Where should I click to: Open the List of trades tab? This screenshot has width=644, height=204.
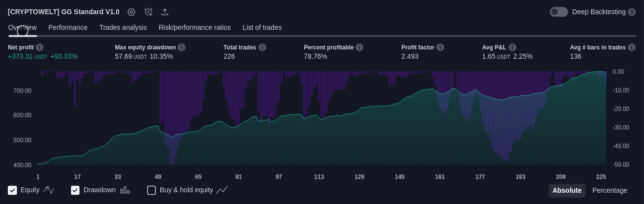click(262, 27)
